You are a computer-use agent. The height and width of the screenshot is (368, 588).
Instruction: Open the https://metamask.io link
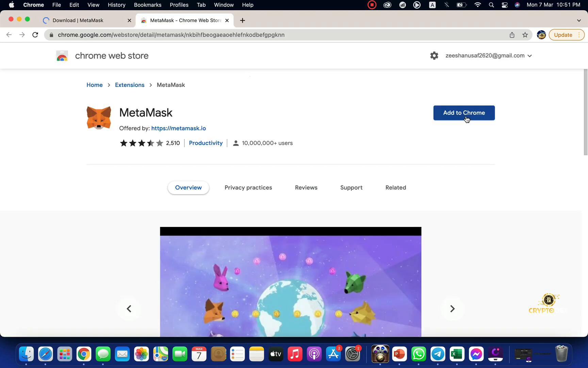click(x=178, y=128)
